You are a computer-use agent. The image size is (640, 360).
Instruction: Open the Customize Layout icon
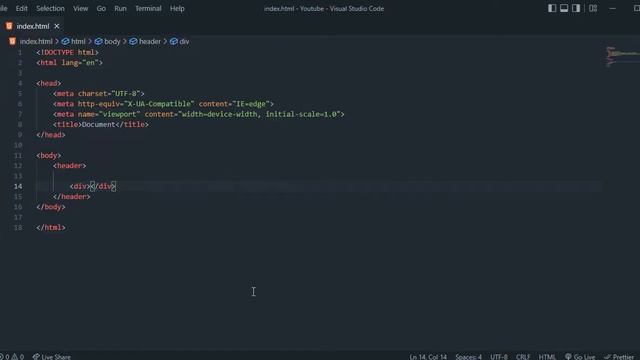[593, 8]
